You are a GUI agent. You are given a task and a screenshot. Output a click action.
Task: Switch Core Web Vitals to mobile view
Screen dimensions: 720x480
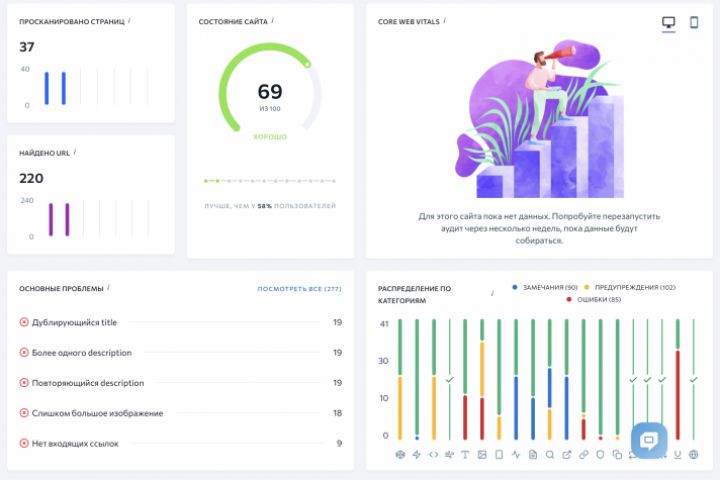click(694, 22)
